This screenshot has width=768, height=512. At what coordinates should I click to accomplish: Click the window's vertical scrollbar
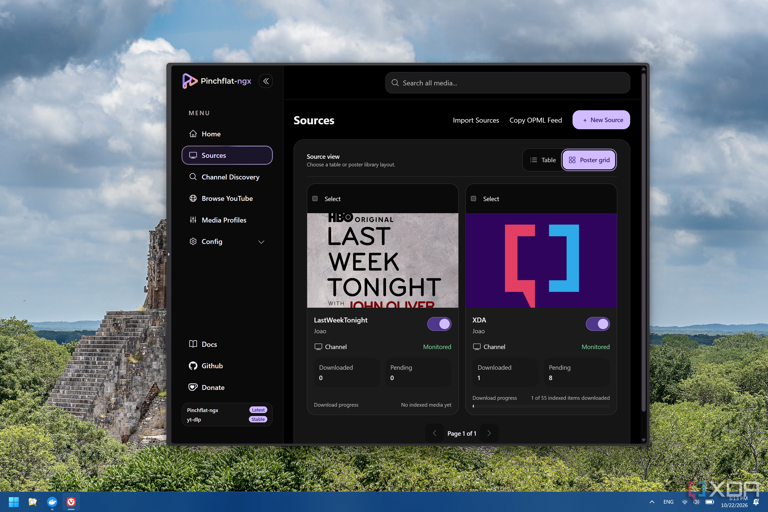pyautogui.click(x=644, y=240)
